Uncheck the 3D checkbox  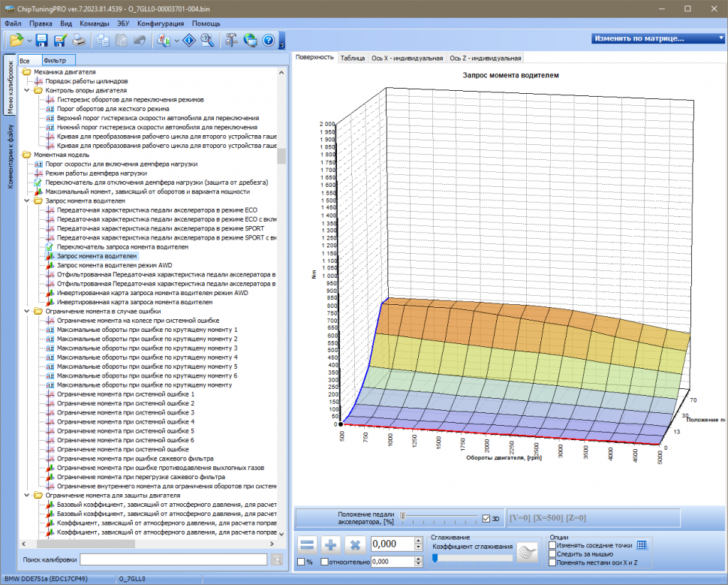tap(487, 518)
